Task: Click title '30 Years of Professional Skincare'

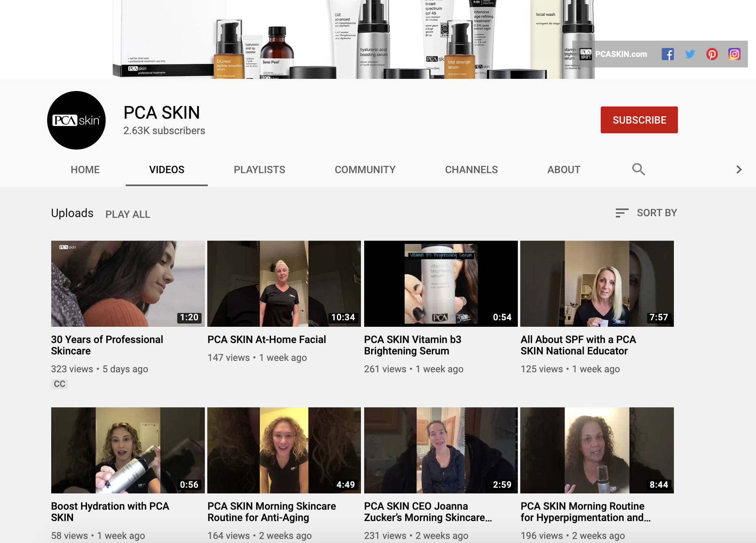Action: point(107,345)
